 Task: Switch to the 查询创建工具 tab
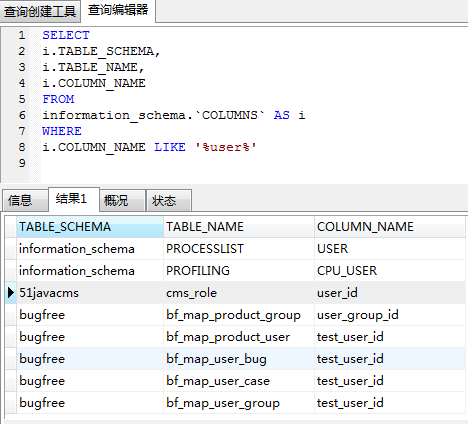(40, 12)
